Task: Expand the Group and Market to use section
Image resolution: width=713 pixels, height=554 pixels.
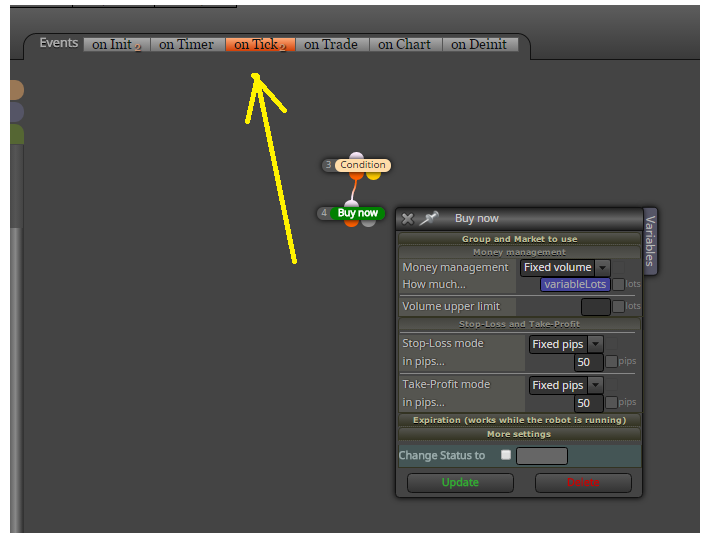Action: (x=520, y=239)
